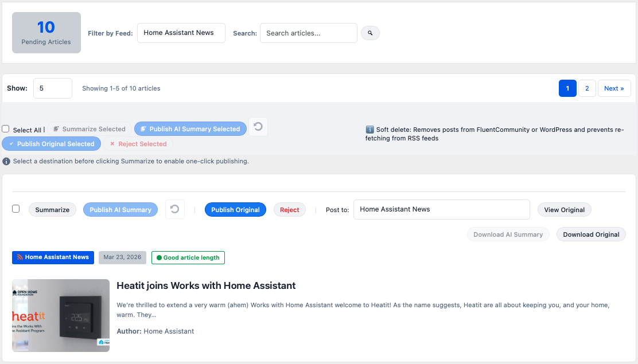This screenshot has width=638, height=364.
Task: Go to page 2
Action: coord(587,88)
